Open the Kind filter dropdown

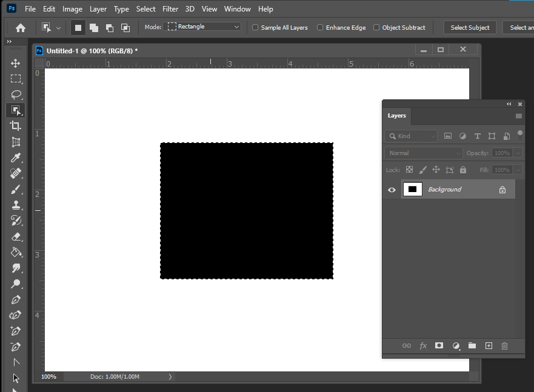tap(410, 136)
